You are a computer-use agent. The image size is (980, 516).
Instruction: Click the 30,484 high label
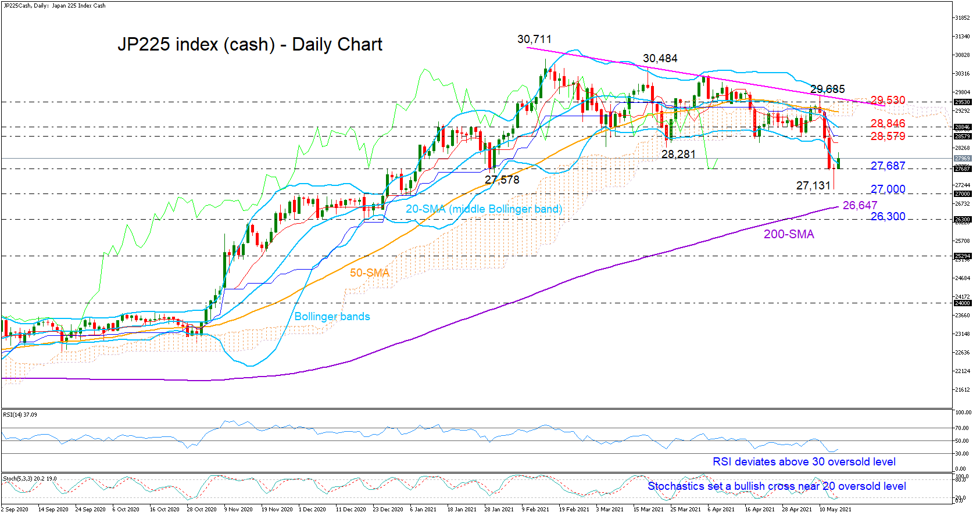(660, 59)
